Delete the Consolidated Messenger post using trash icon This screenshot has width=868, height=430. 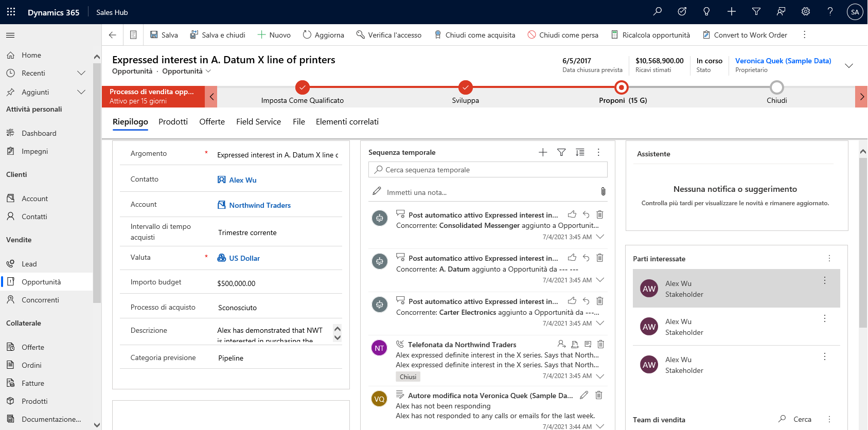[599, 214]
